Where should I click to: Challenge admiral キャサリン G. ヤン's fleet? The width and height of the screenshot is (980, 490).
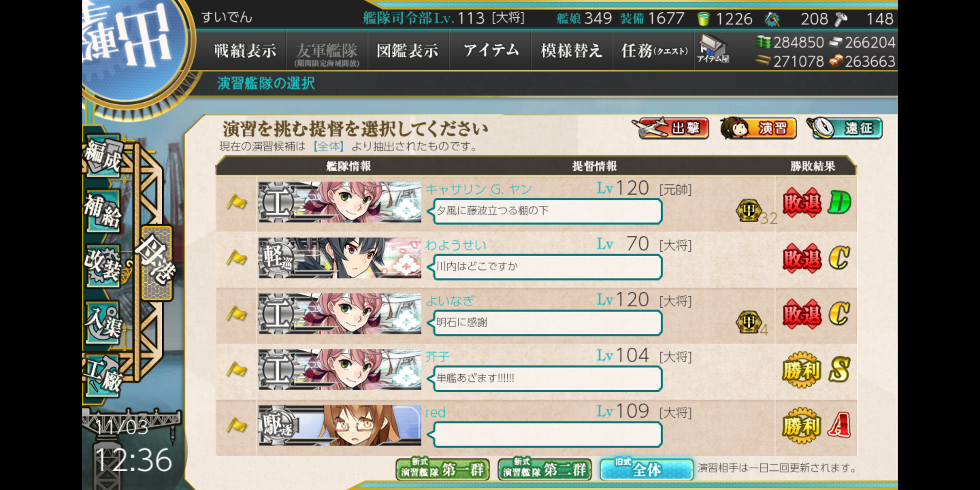point(536,203)
